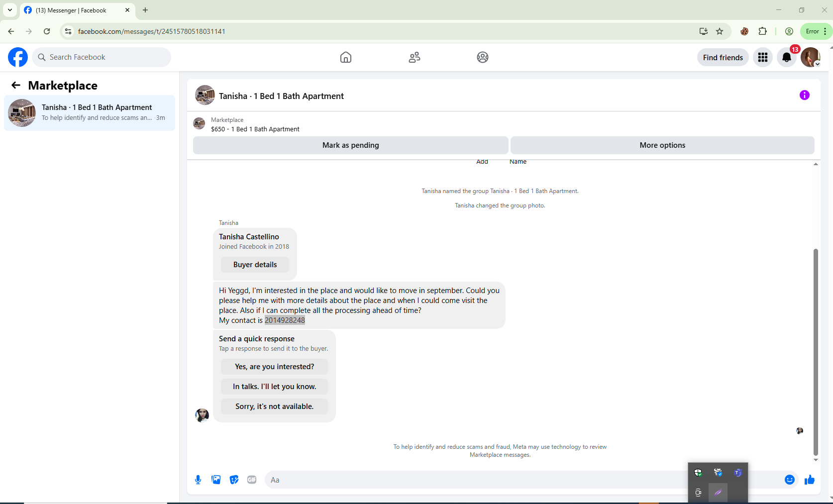Open the cookie extension icon
The height and width of the screenshot is (504, 833).
click(x=744, y=31)
